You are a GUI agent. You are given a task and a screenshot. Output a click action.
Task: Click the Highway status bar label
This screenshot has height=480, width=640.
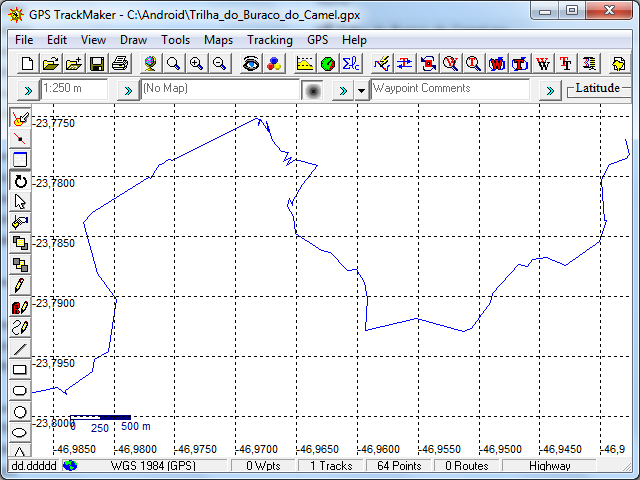[549, 466]
